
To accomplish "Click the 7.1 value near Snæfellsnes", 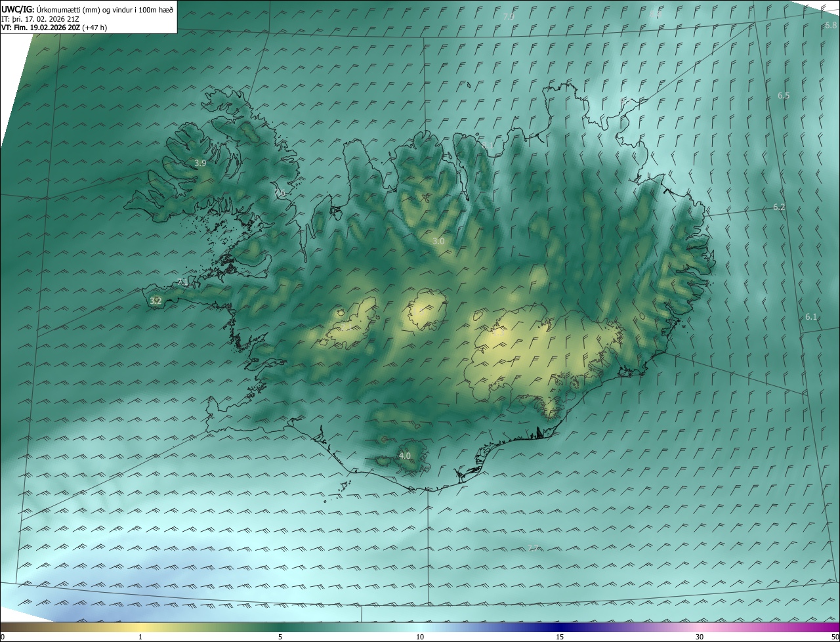I will pos(183,282).
